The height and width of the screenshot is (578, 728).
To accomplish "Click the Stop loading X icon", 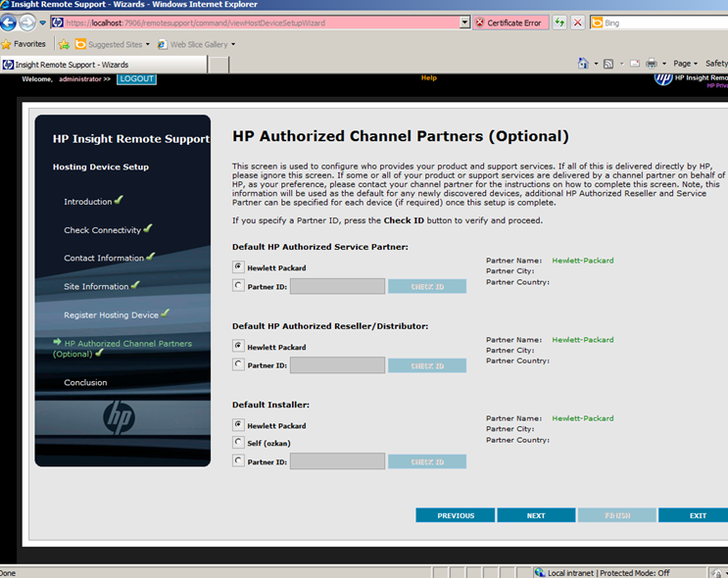I will tap(577, 23).
